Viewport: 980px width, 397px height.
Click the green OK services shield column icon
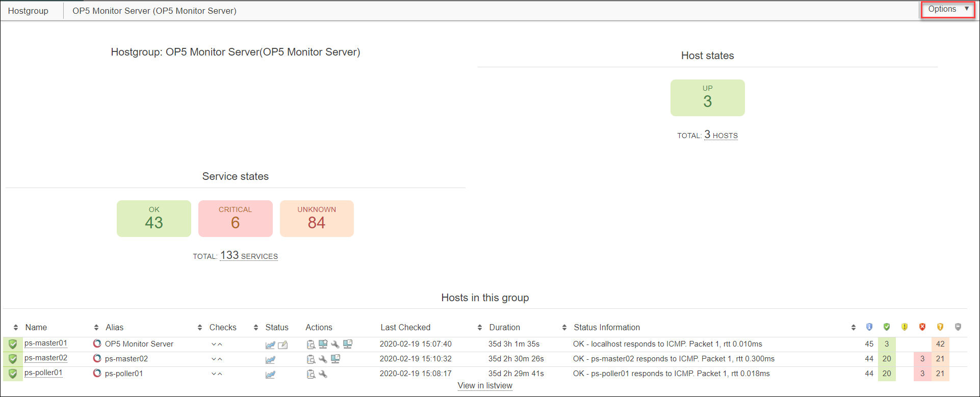click(x=887, y=327)
